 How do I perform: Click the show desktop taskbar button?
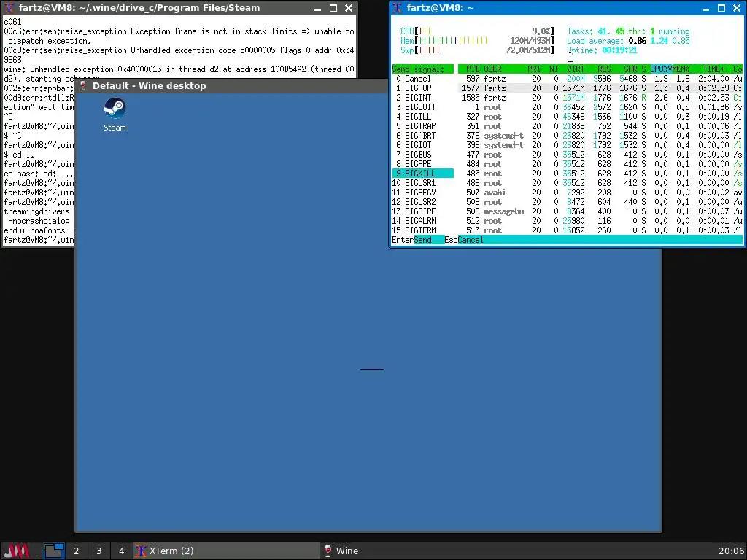36,551
